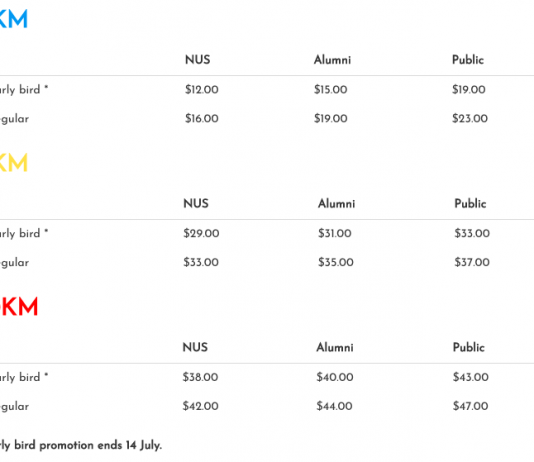Click the early bird promotion ends note
Viewport: 534px width, 462px height.
tap(81, 445)
